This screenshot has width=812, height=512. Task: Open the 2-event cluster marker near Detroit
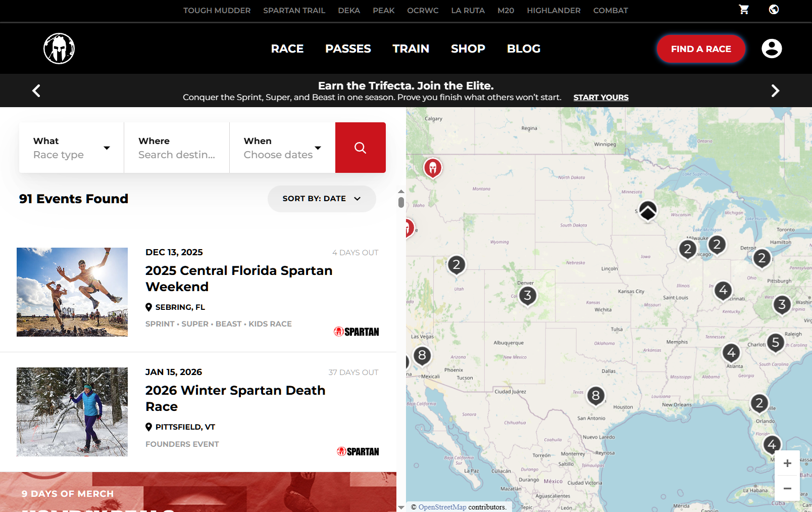tap(762, 258)
